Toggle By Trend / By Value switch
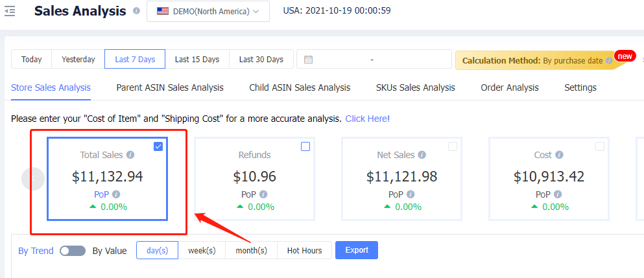Image resolution: width=644 pixels, height=278 pixels. [73, 251]
